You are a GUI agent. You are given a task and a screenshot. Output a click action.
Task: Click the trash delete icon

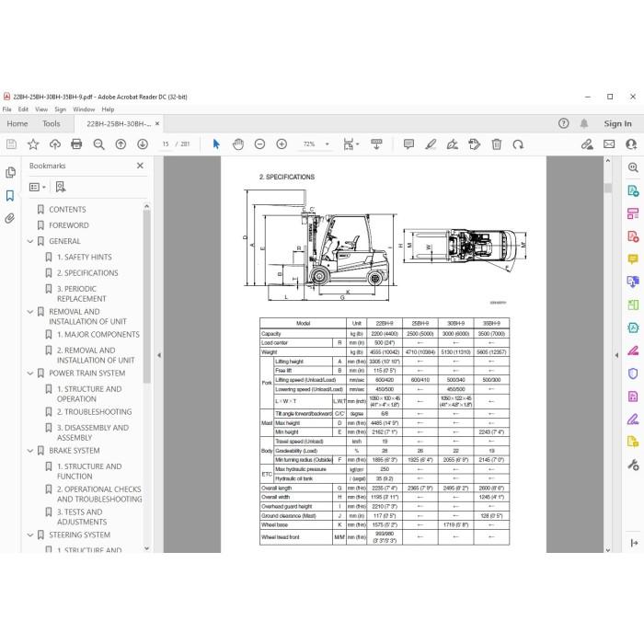coord(497,144)
